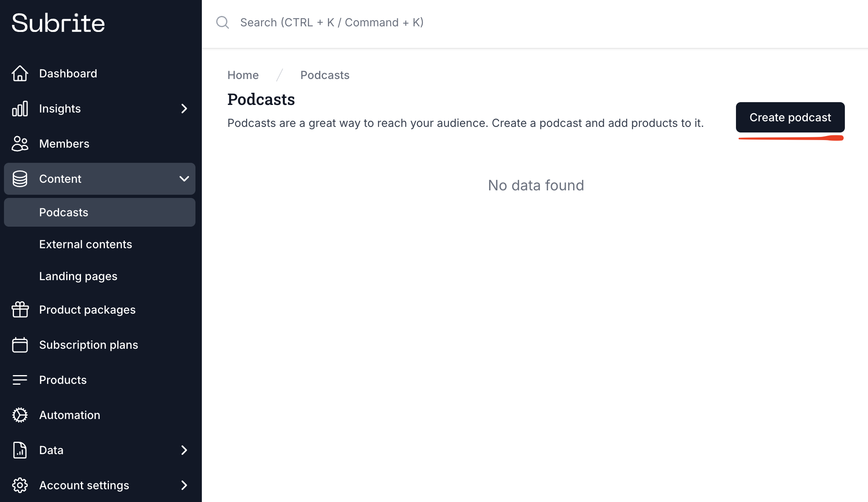The image size is (868, 502).
Task: Click the Create podcast button
Action: tap(790, 117)
